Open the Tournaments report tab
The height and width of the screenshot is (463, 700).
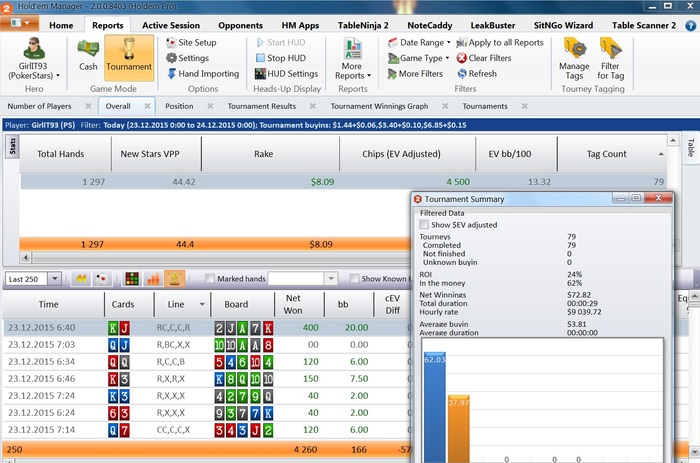click(x=485, y=106)
